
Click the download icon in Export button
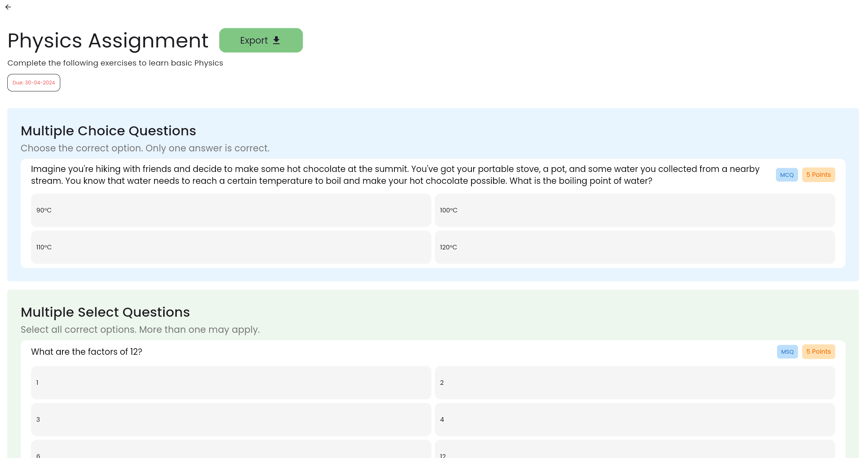276,40
